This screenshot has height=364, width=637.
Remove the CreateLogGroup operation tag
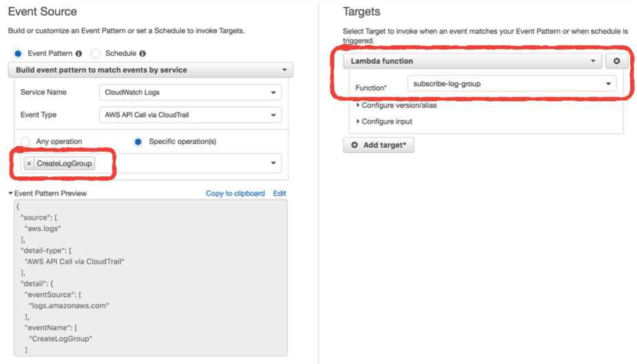29,163
